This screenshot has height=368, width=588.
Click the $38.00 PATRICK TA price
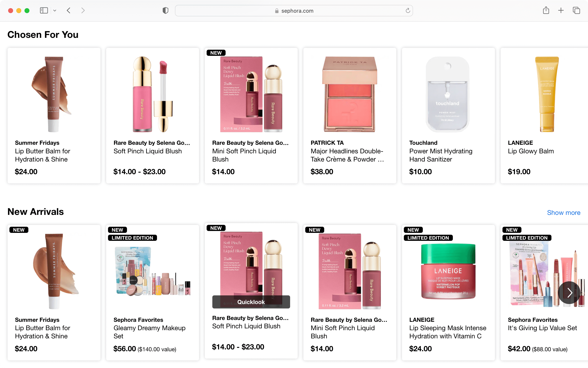pos(322,172)
